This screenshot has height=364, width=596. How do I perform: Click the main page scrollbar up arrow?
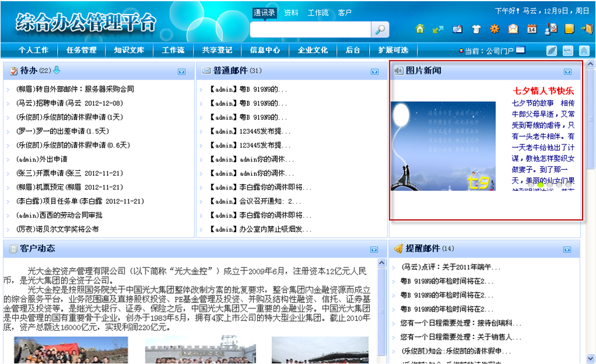pyautogui.click(x=590, y=64)
